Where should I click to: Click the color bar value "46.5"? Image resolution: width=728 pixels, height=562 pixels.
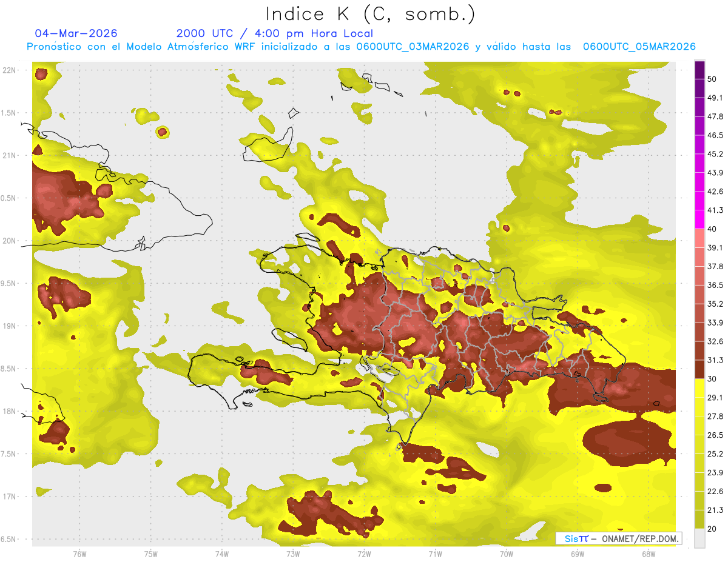715,136
